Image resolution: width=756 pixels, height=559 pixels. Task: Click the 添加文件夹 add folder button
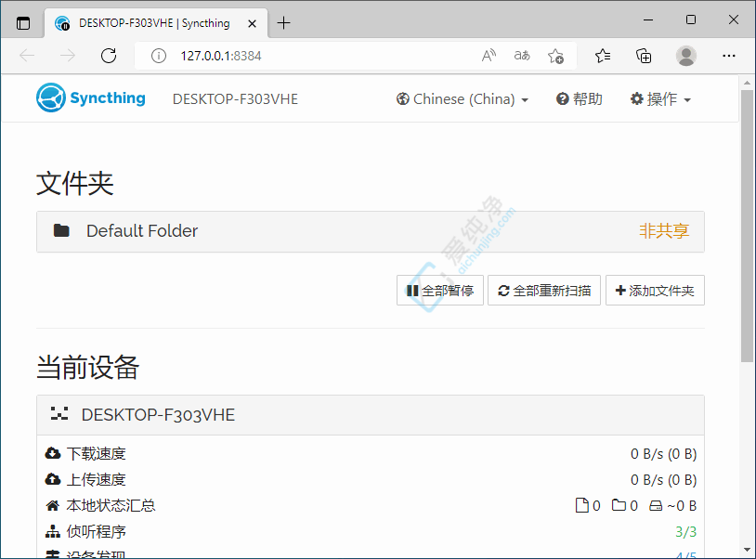655,291
